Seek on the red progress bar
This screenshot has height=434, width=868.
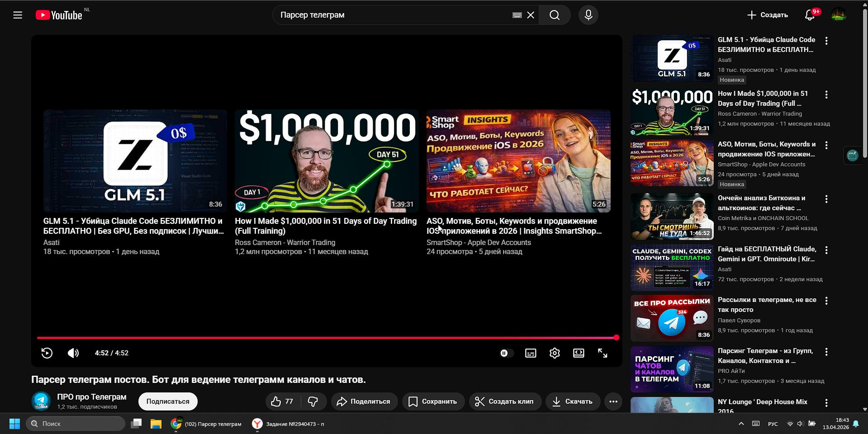327,338
